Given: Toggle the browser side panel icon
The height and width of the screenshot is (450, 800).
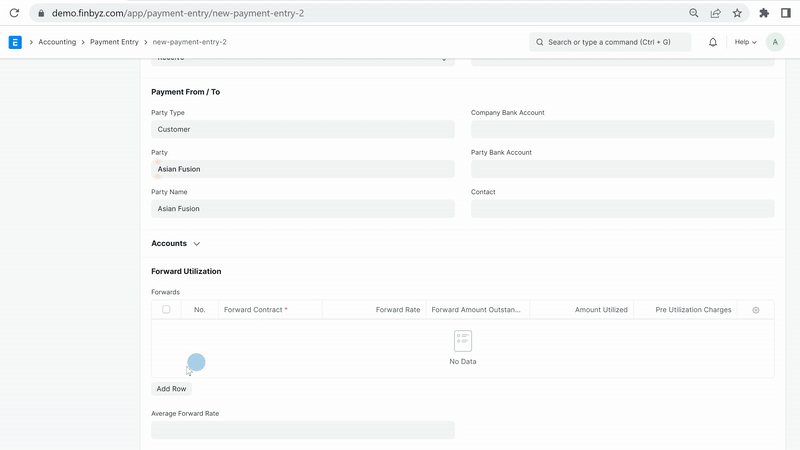Looking at the screenshot, I should (x=786, y=13).
